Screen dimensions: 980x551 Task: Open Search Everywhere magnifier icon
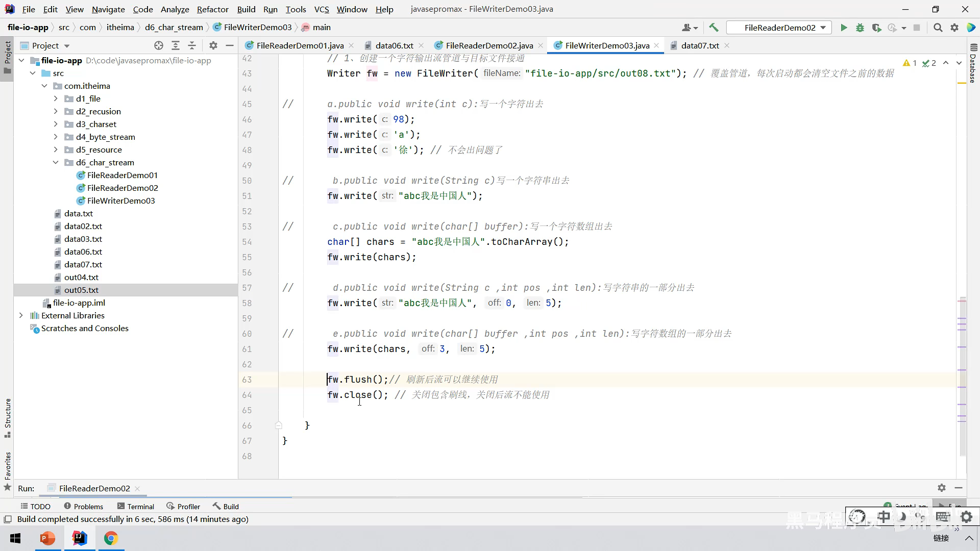tap(938, 28)
